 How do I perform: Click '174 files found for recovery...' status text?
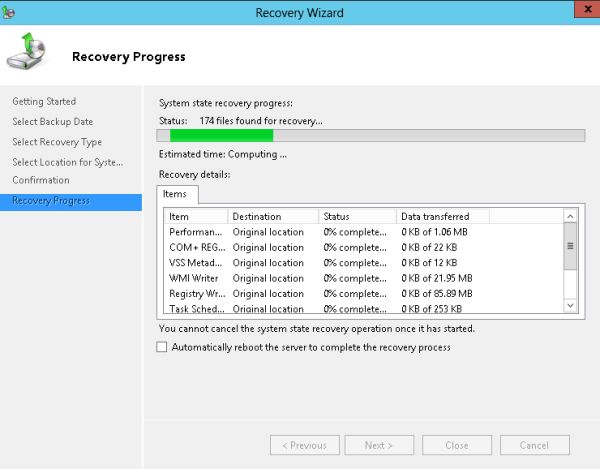tap(261, 121)
